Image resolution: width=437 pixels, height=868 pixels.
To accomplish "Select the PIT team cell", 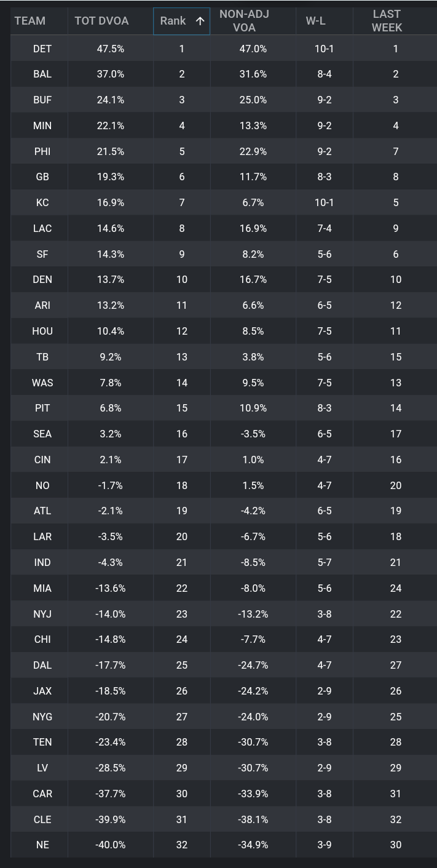I will [x=42, y=408].
